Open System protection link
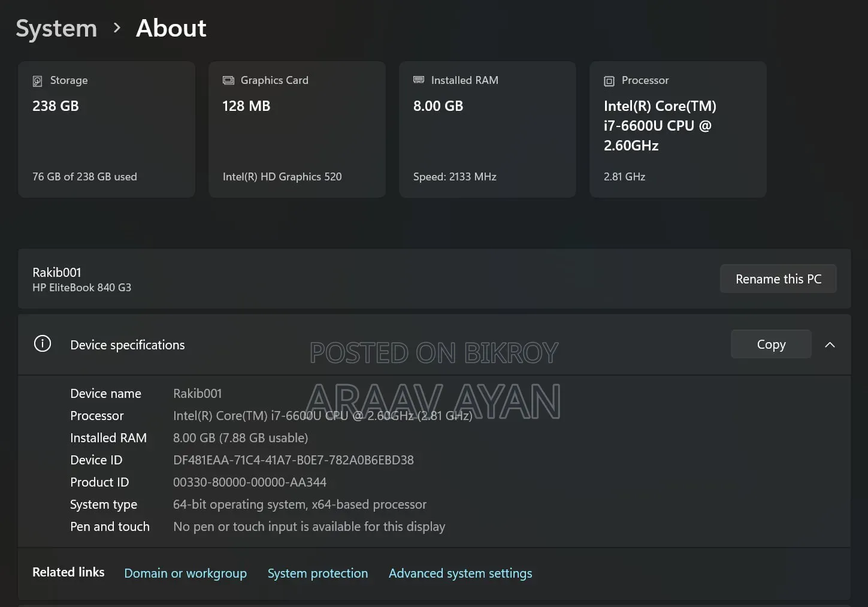 coord(317,573)
